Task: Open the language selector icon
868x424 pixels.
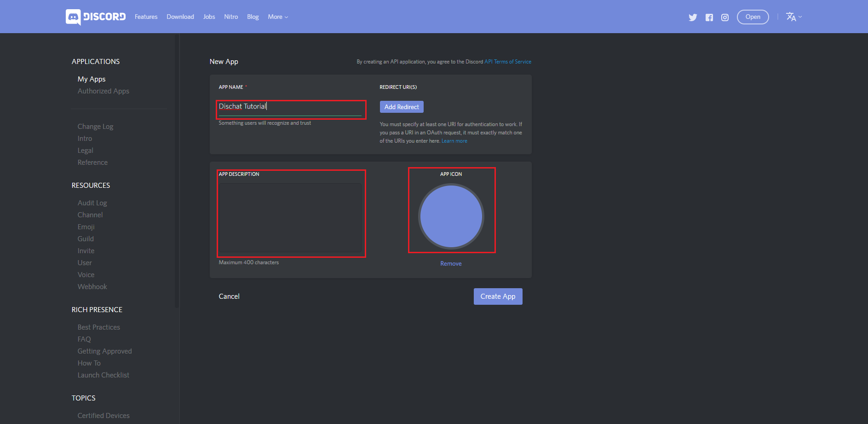Action: click(793, 17)
